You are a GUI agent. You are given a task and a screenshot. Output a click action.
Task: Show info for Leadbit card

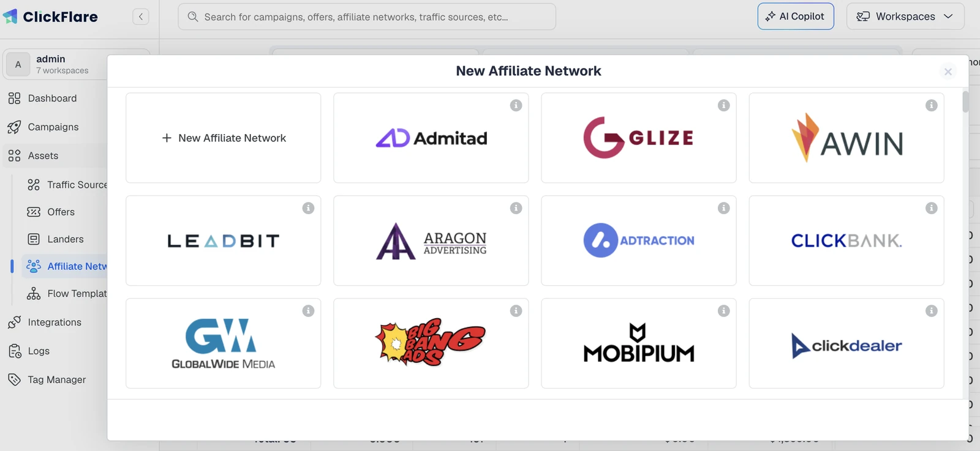[309, 208]
